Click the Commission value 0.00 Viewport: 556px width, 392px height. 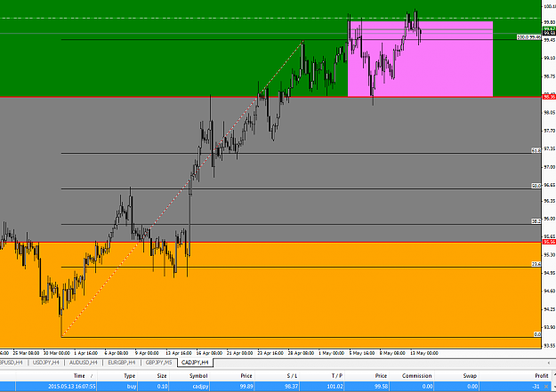pyautogui.click(x=427, y=387)
